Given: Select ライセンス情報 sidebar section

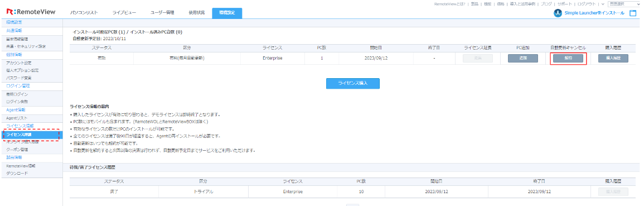Looking at the screenshot, I should point(20,126).
